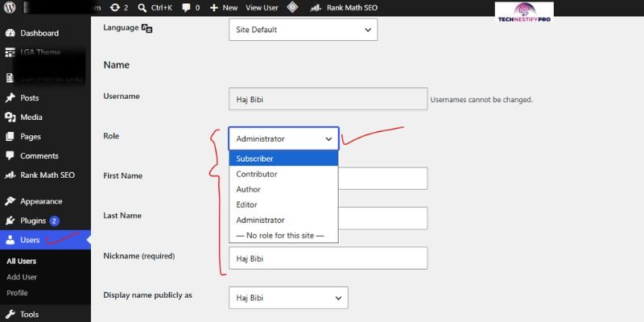This screenshot has width=644, height=322.
Task: Open the Ctrl+K search icon
Action: coord(142,7)
